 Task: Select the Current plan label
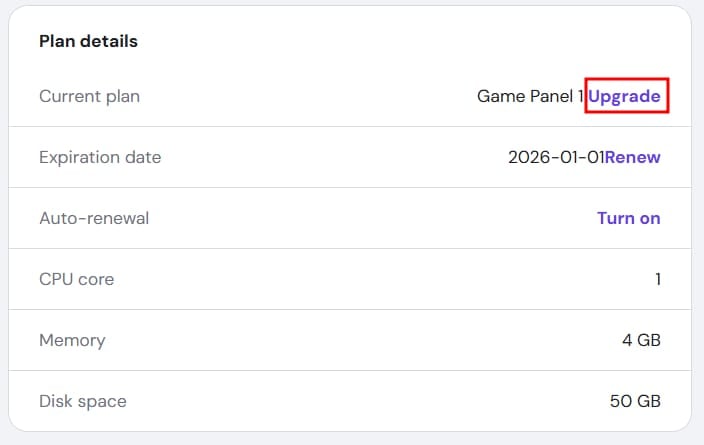point(89,97)
